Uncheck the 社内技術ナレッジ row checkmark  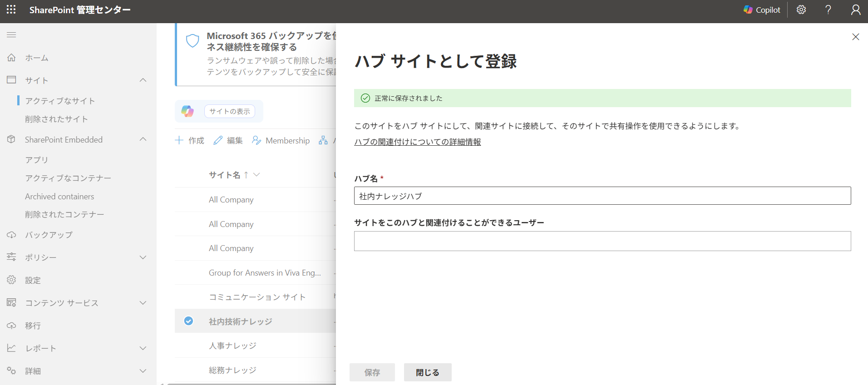click(188, 321)
